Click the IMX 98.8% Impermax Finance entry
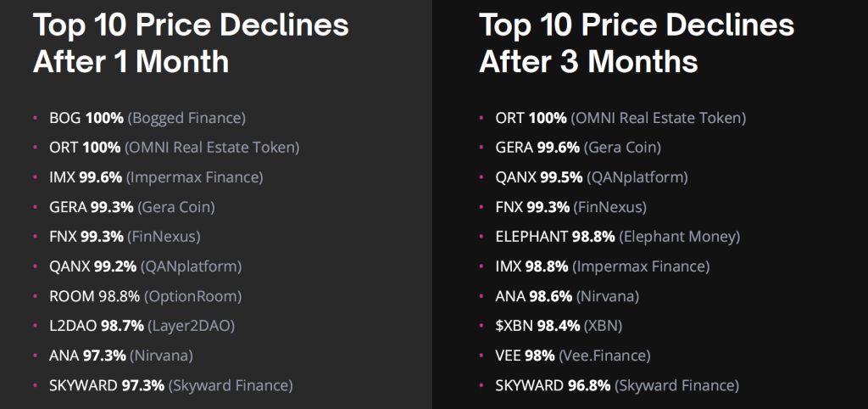The image size is (868, 409). [603, 266]
